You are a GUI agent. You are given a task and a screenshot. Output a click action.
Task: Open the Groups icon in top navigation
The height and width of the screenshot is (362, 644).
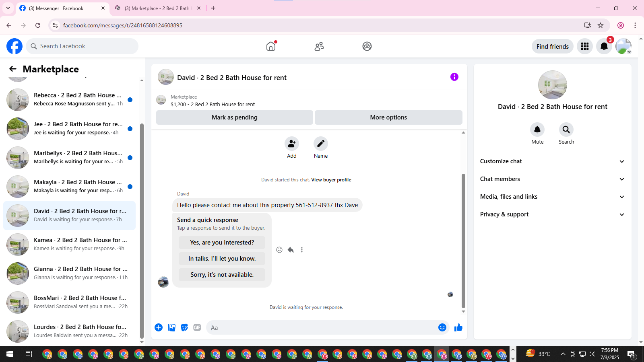tap(367, 46)
